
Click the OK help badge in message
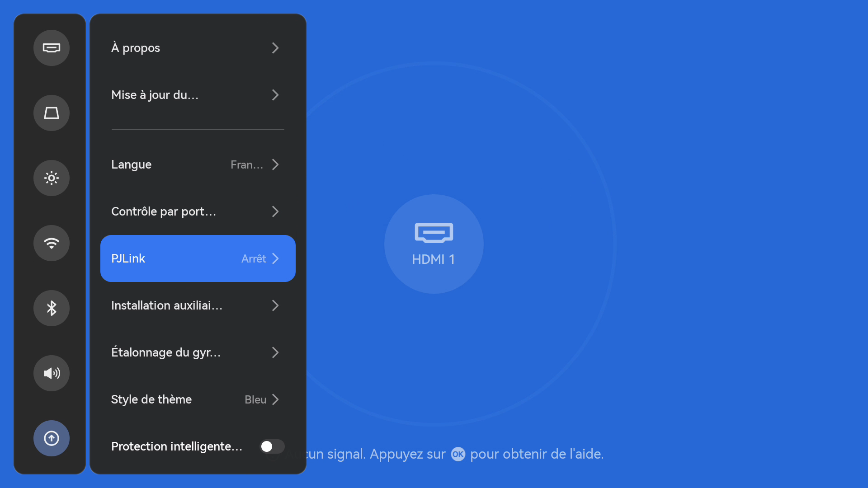[458, 454]
